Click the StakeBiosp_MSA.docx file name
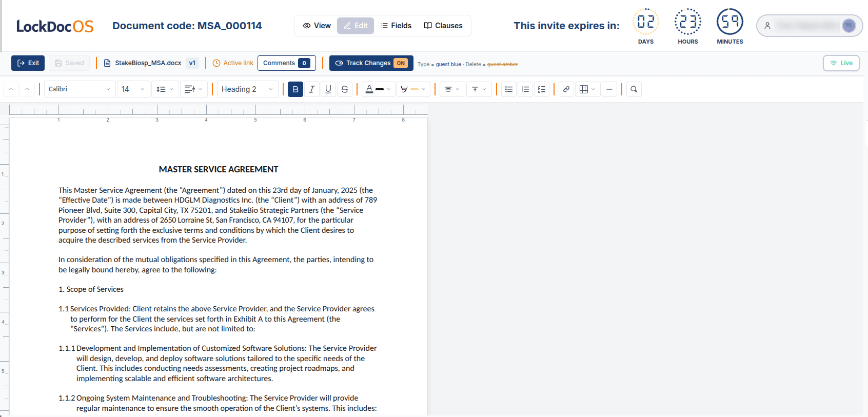Image resolution: width=868 pixels, height=417 pixels. (148, 63)
